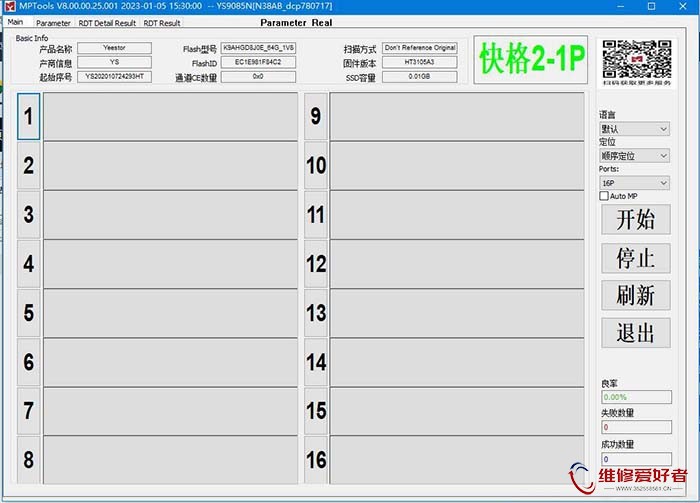Image resolution: width=700 pixels, height=503 pixels.
Task: Click the 刷新 refresh button
Action: [635, 295]
